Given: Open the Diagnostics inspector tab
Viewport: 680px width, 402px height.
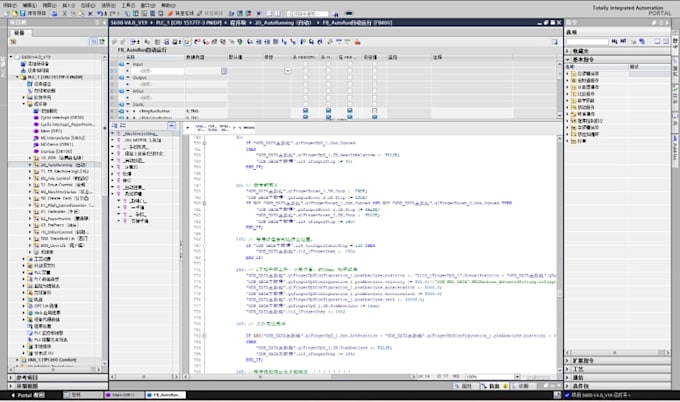Looking at the screenshot, I should [523, 386].
